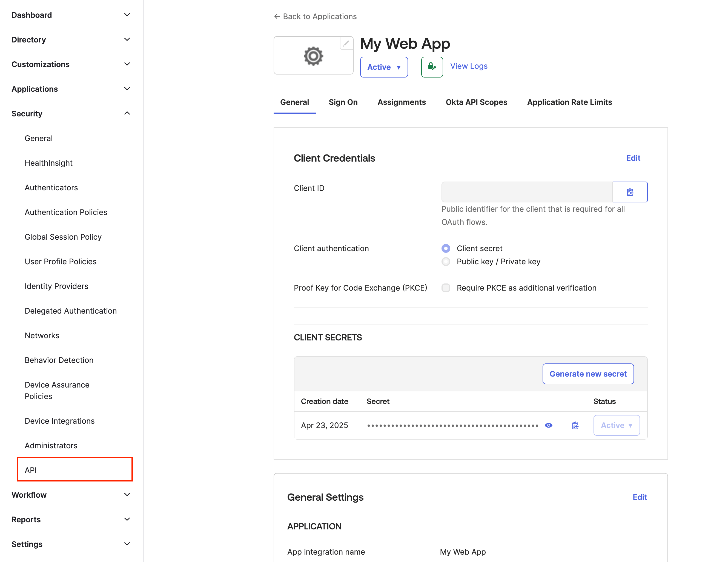Click the gear app logo thumbnail
This screenshot has width=728, height=562.
[313, 55]
